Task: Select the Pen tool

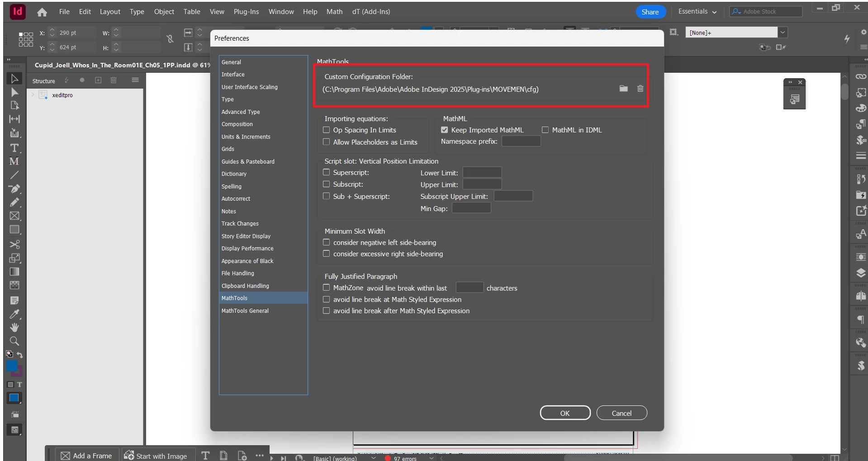Action: tap(14, 188)
